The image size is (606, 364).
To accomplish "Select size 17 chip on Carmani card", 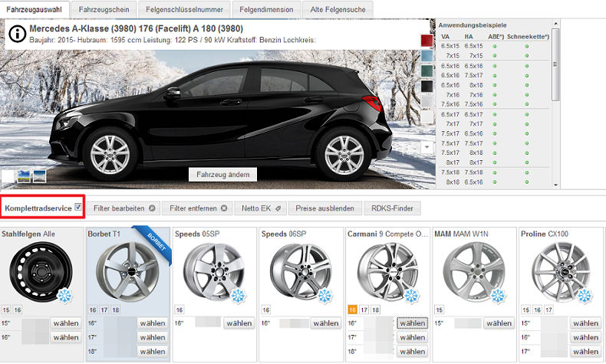I will tap(364, 310).
